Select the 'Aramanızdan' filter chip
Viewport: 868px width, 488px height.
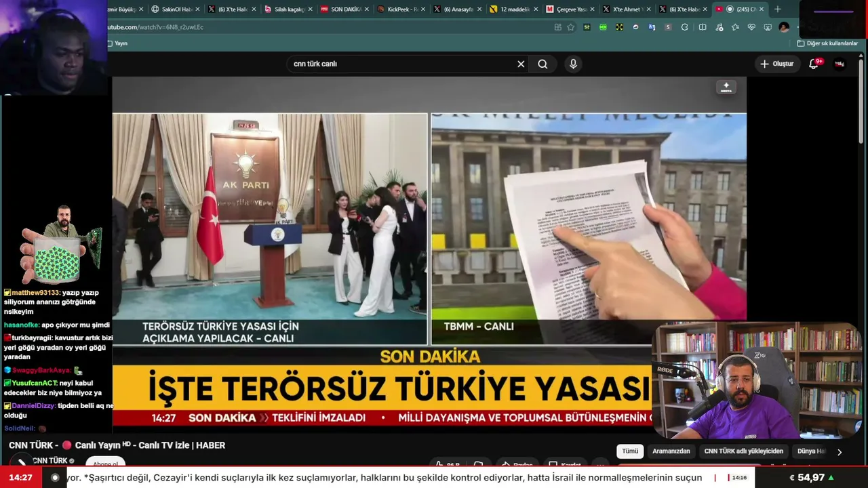pos(671,451)
